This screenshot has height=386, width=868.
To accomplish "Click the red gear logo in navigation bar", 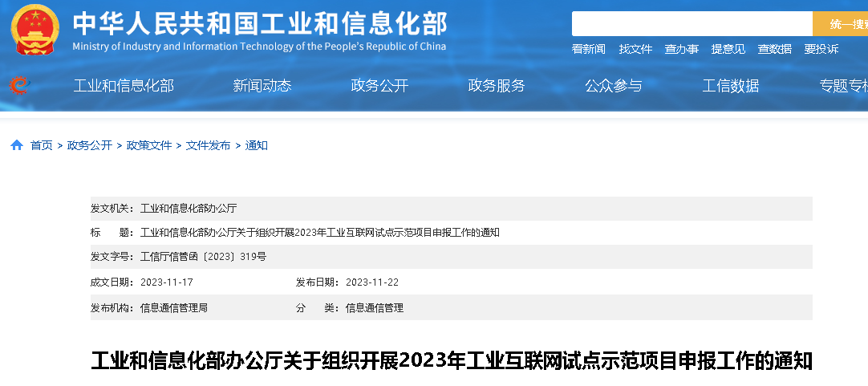I will pyautogui.click(x=19, y=85).
